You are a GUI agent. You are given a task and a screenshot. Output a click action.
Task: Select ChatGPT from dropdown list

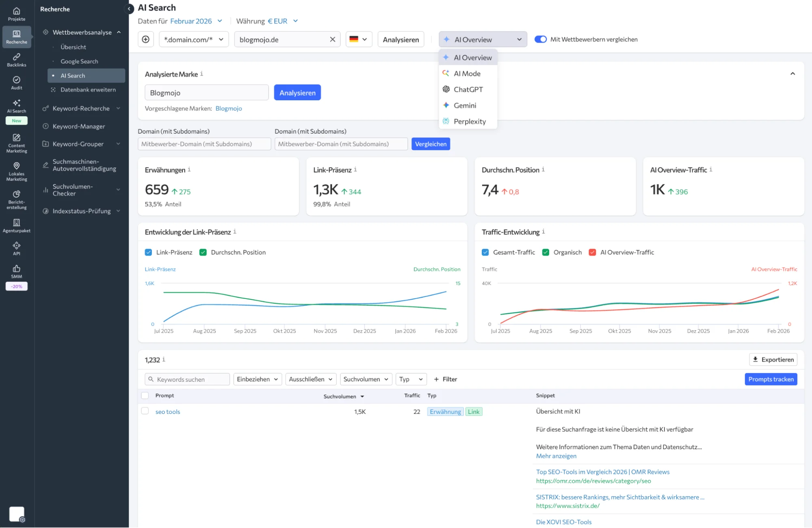(468, 89)
